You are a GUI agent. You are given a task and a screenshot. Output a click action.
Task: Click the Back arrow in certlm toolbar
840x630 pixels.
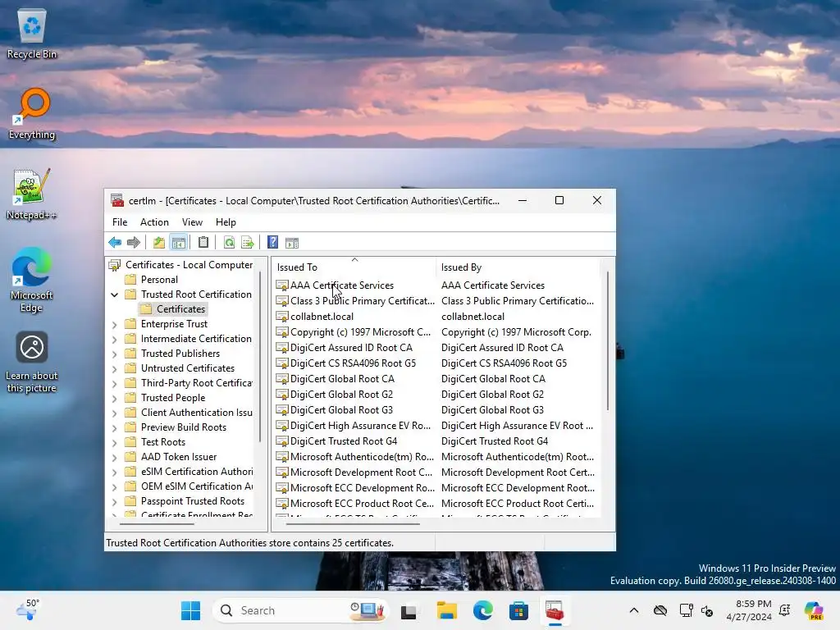tap(115, 243)
